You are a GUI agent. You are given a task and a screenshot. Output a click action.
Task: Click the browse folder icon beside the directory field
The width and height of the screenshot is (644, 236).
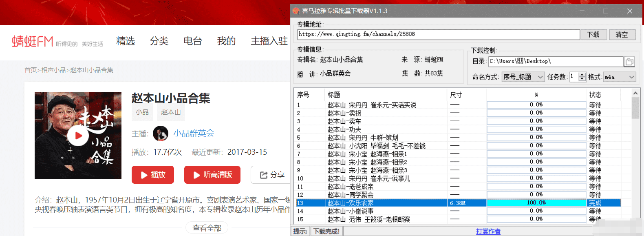(x=630, y=62)
